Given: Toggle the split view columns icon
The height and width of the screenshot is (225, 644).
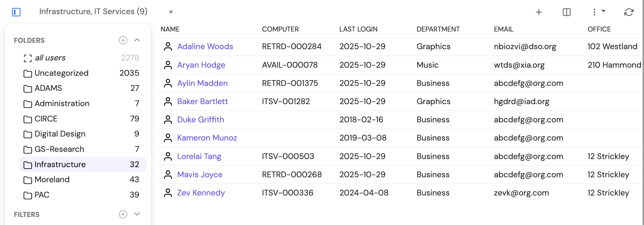Looking at the screenshot, I should (566, 12).
